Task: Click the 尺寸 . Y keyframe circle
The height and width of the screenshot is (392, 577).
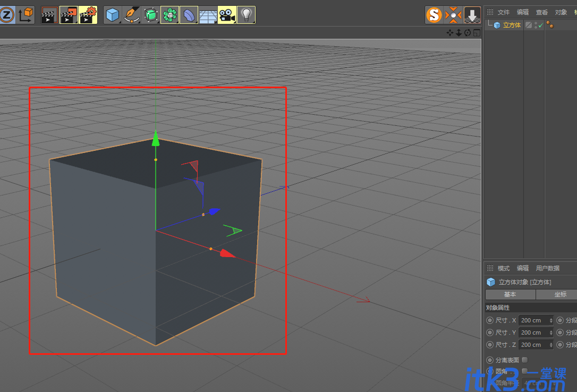Action: [x=490, y=333]
